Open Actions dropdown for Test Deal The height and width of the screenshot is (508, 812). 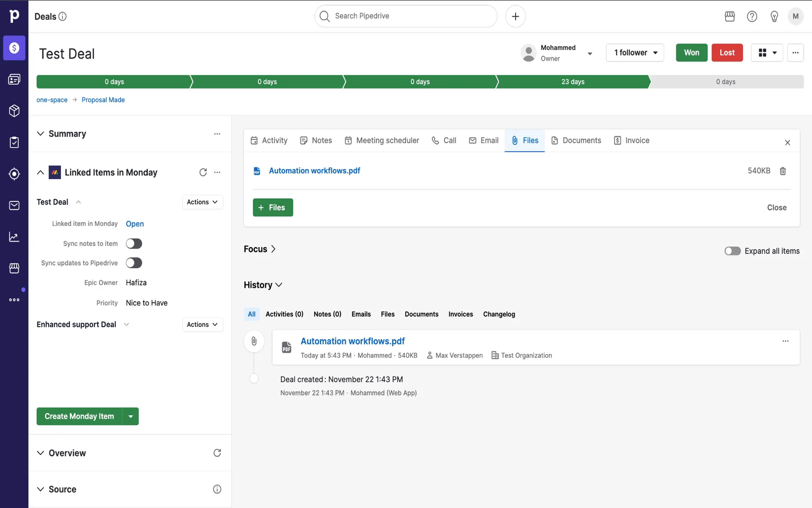coord(202,202)
